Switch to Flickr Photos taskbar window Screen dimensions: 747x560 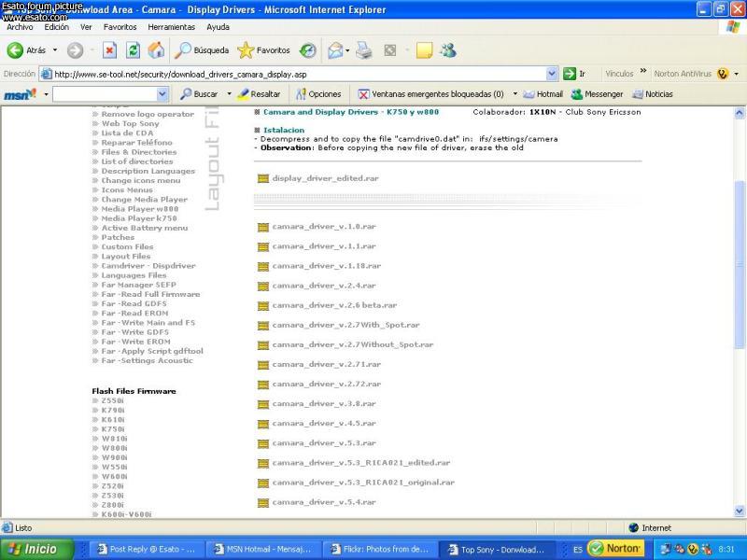coord(380,549)
